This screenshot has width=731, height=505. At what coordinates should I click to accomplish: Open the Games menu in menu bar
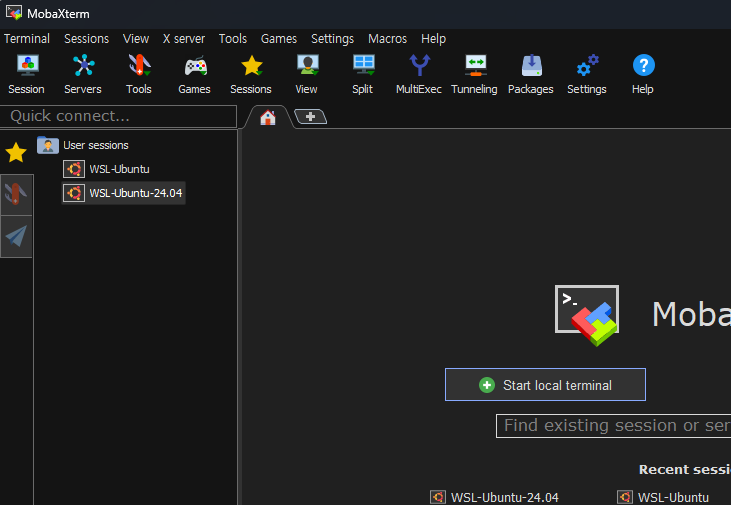279,39
